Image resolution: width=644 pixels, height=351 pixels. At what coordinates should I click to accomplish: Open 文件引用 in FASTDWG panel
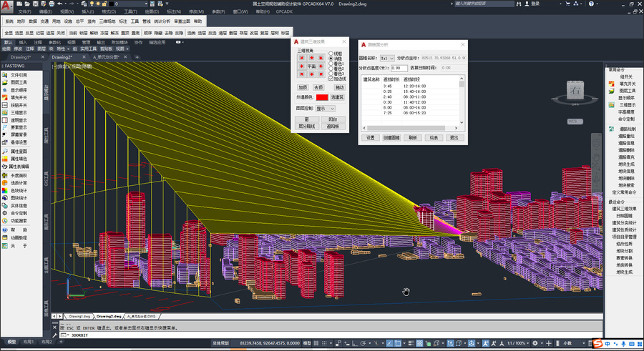click(19, 75)
